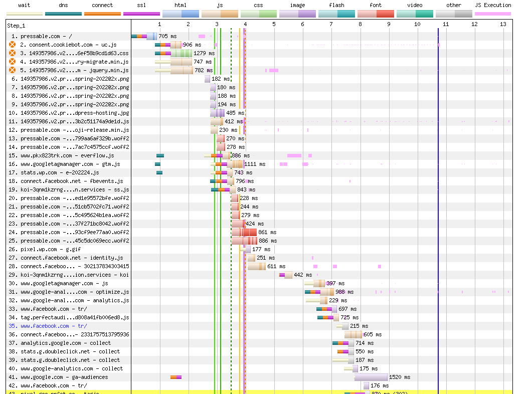Click the blocking icon next to row 4 ry-migrate.min.js
This screenshot has width=532, height=394.
click(12, 61)
